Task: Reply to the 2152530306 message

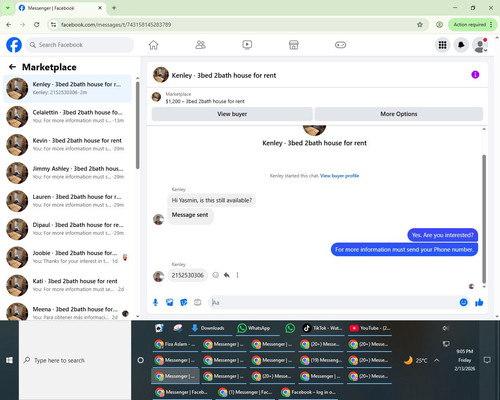Action: [227, 275]
